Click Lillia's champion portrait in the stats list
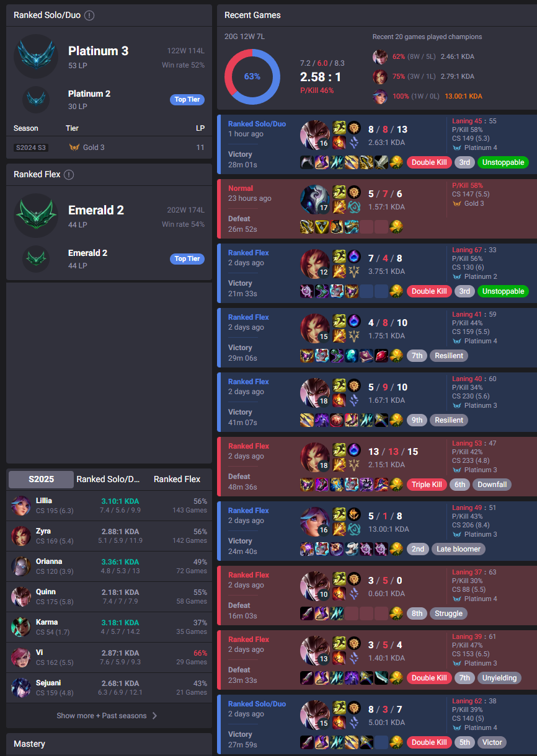Image resolution: width=537 pixels, height=756 pixels. pyautogui.click(x=21, y=506)
